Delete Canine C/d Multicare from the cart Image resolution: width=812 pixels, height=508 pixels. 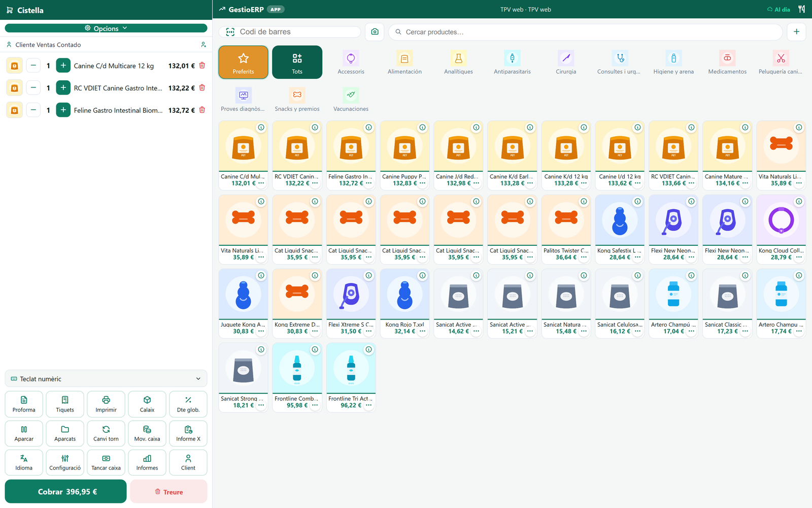tap(202, 66)
